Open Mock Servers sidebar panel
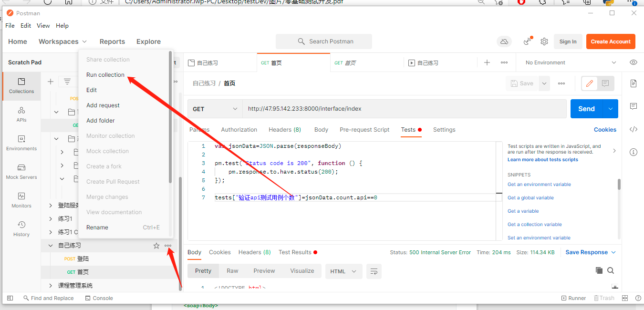 (x=21, y=172)
